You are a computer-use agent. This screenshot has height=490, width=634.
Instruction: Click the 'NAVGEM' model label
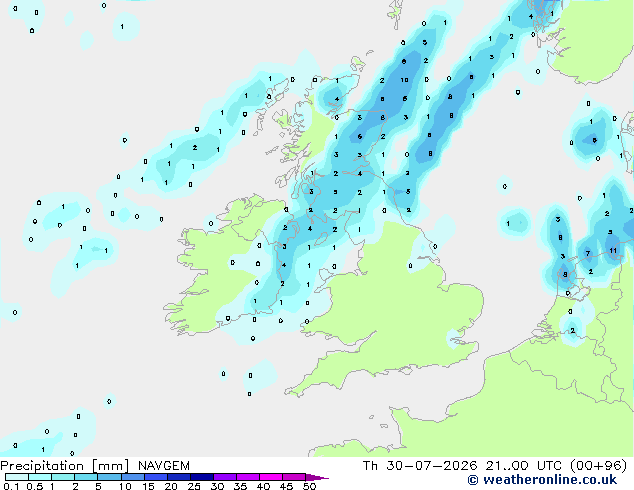pos(164,466)
